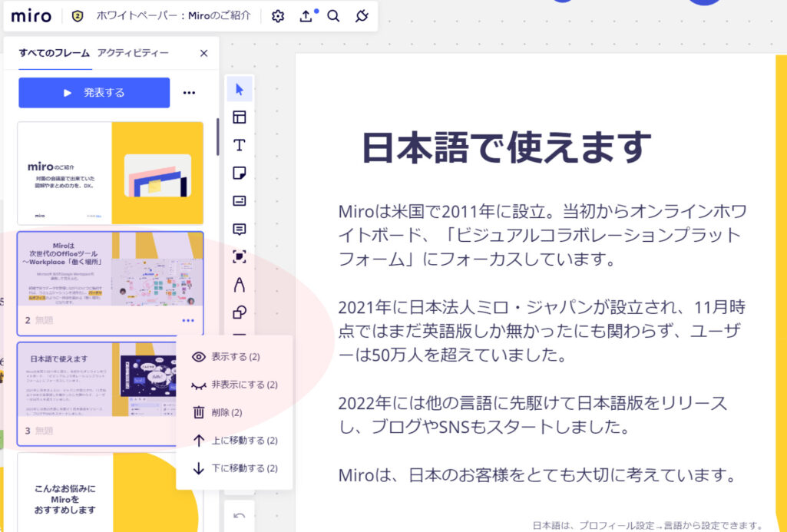Image resolution: width=787 pixels, height=532 pixels.
Task: Open board settings gear
Action: (277, 16)
